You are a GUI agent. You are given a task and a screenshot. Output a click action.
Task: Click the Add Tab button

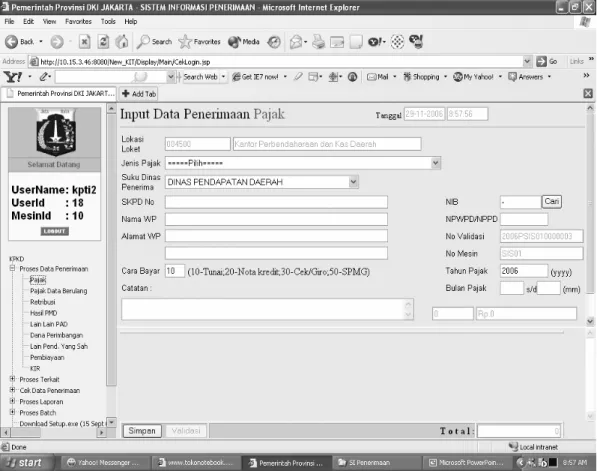tap(139, 94)
